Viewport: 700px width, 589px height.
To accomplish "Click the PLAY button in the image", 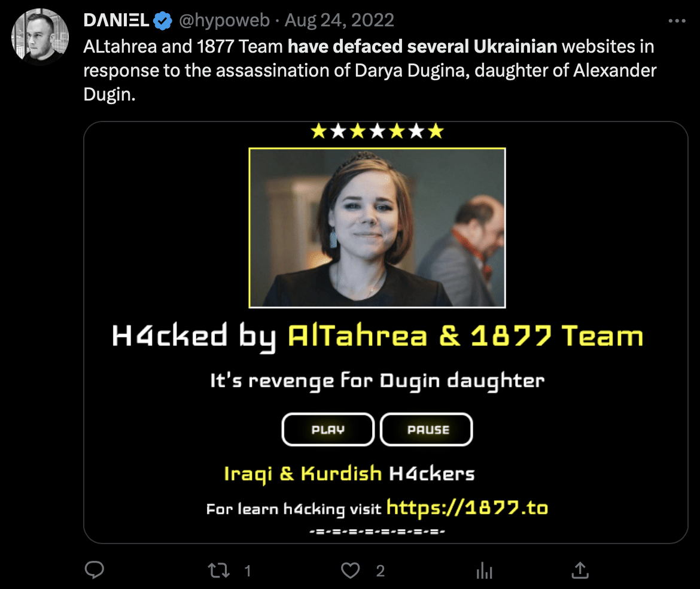I will 328,430.
